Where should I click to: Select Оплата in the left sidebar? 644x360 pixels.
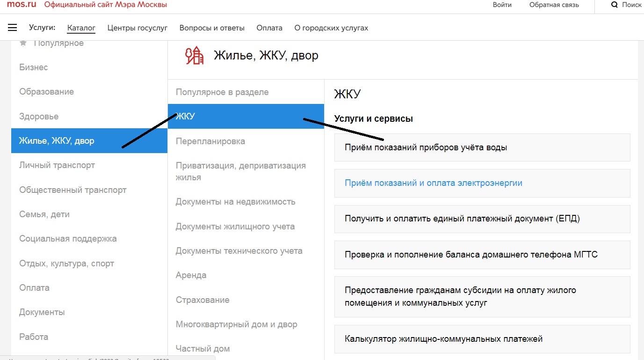(x=89, y=288)
